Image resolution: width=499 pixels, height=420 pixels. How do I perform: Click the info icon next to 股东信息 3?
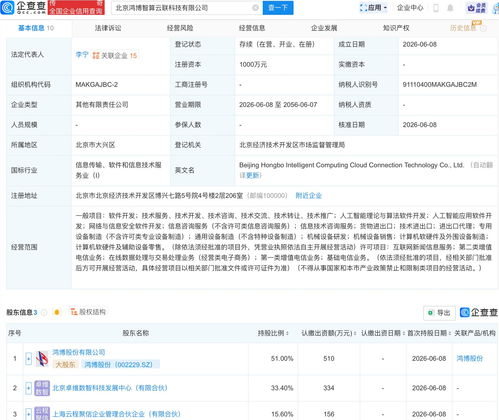pyautogui.click(x=44, y=313)
